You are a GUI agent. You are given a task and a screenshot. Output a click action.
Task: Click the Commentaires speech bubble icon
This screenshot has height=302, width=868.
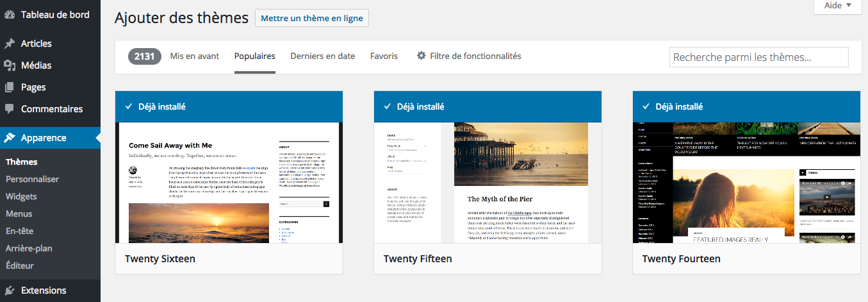click(x=10, y=109)
